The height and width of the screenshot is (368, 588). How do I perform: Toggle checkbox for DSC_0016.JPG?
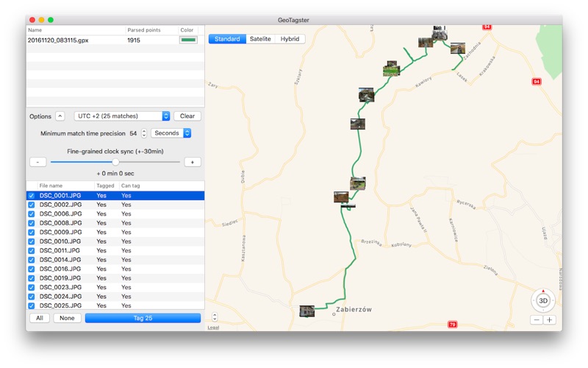coord(32,269)
